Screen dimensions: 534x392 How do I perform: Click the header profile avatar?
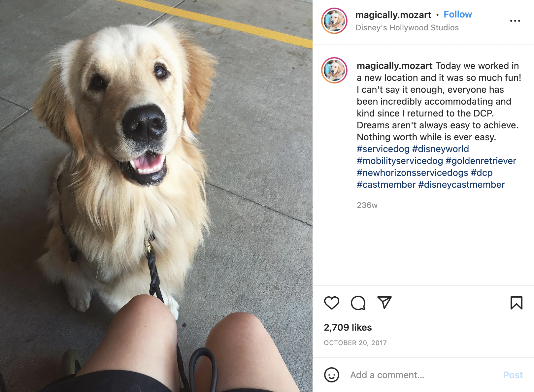[x=334, y=21]
